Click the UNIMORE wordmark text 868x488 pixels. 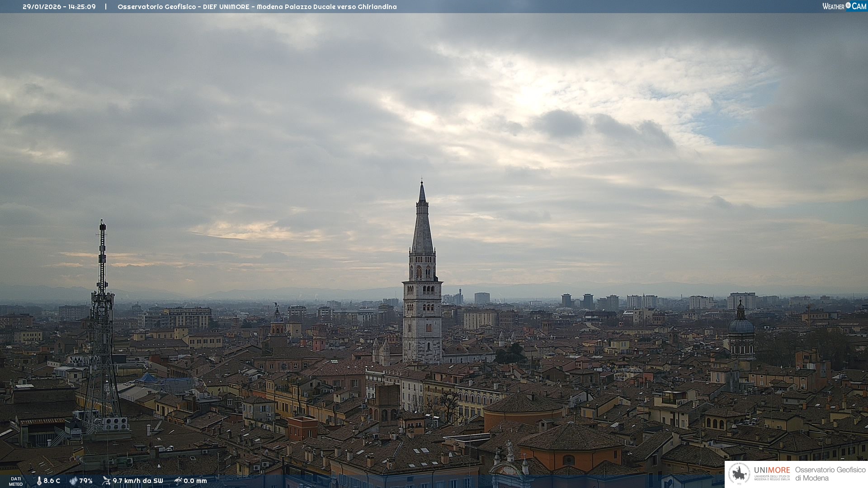pyautogui.click(x=772, y=470)
